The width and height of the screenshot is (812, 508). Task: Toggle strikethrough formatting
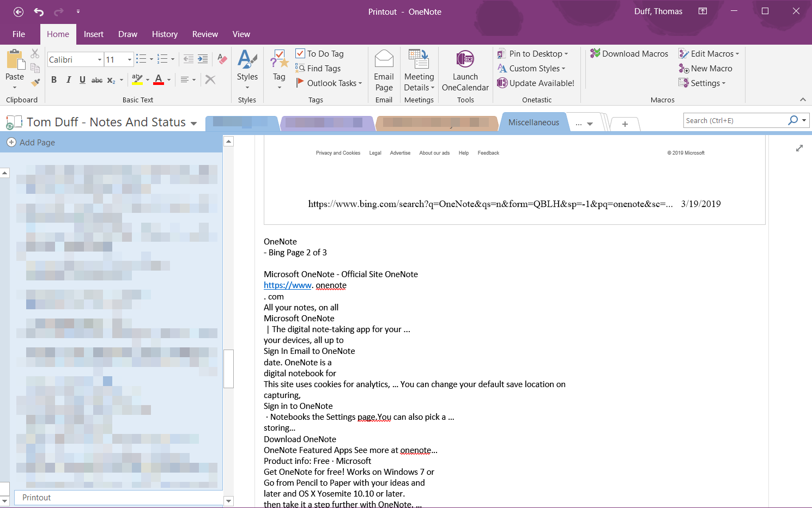click(96, 79)
